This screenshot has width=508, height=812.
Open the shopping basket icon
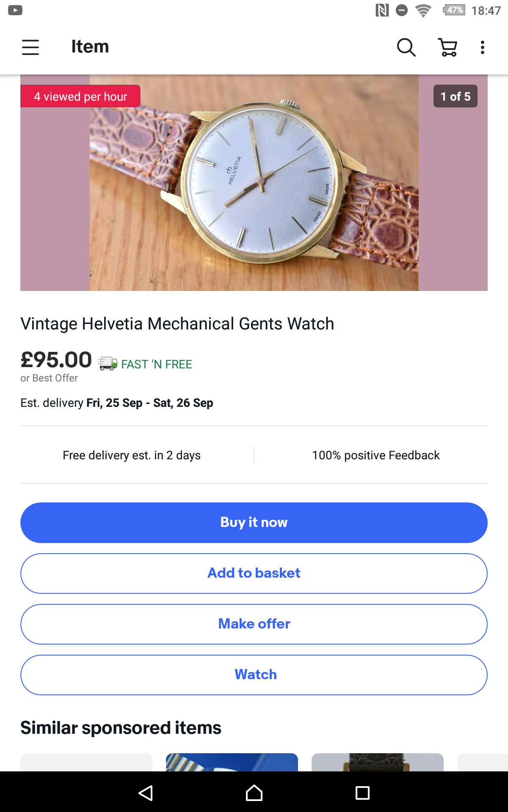448,47
